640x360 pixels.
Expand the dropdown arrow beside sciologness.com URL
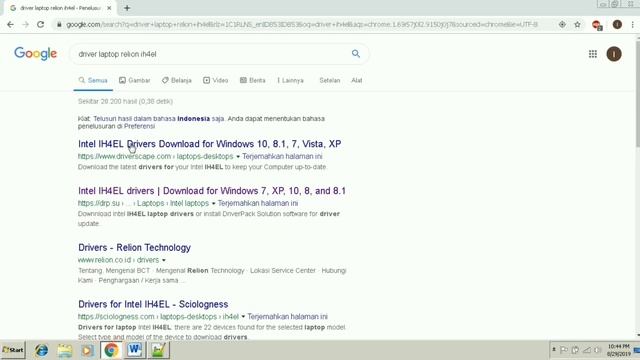point(243,316)
